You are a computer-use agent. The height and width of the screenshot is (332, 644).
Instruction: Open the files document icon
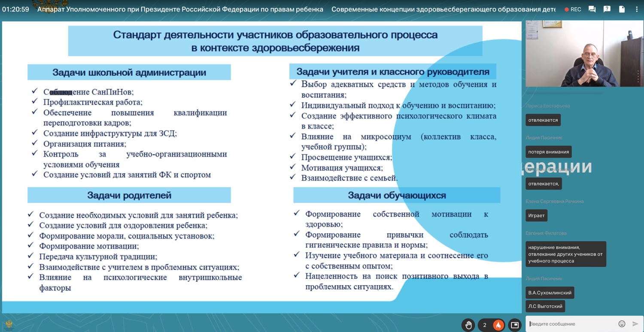(622, 9)
